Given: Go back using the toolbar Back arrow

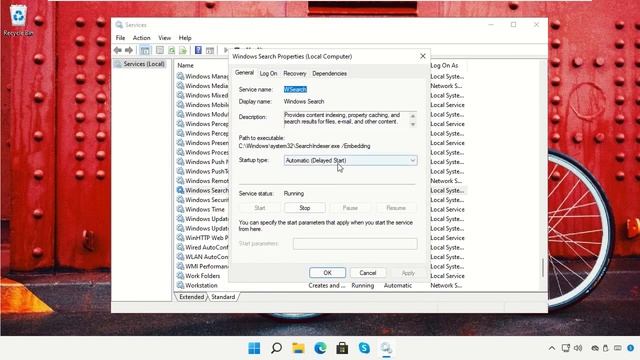Looking at the screenshot, I should [x=118, y=50].
